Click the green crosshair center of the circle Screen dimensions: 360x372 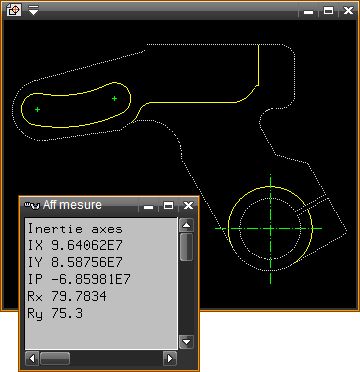point(270,229)
